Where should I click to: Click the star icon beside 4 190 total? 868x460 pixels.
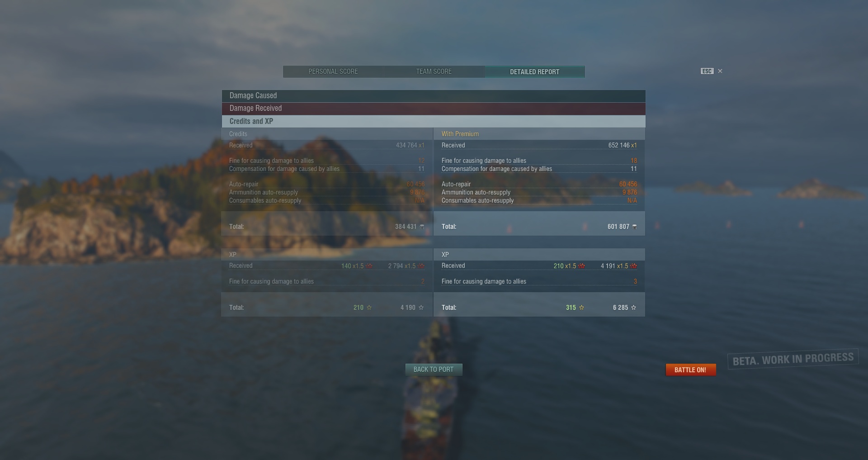point(421,308)
